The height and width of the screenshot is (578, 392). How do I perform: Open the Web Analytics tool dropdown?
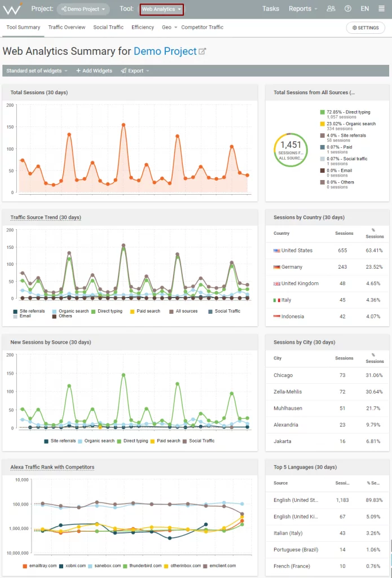[162, 9]
